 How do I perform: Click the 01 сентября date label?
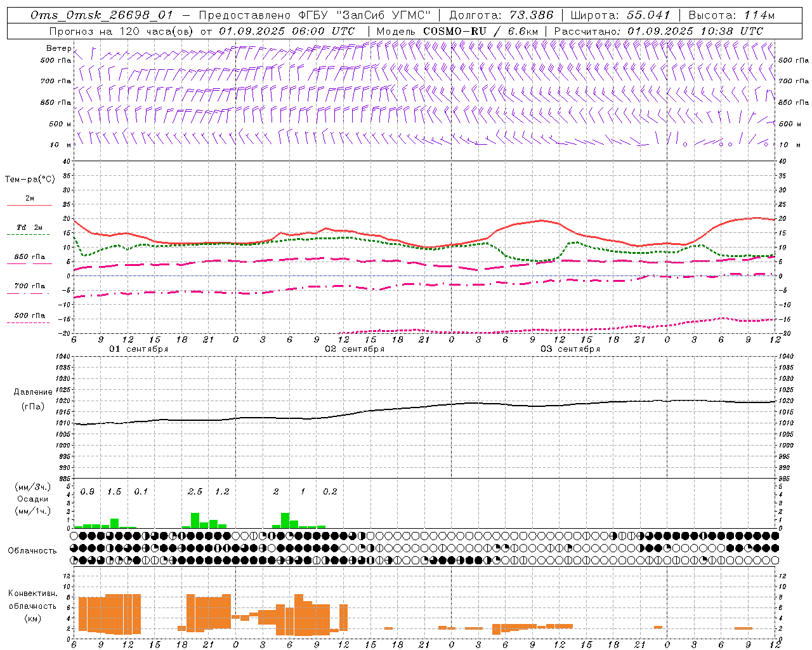(x=139, y=349)
